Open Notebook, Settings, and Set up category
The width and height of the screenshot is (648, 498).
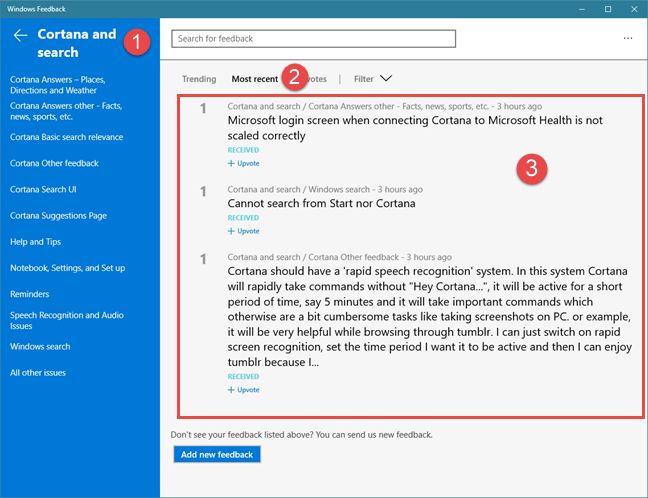(67, 268)
